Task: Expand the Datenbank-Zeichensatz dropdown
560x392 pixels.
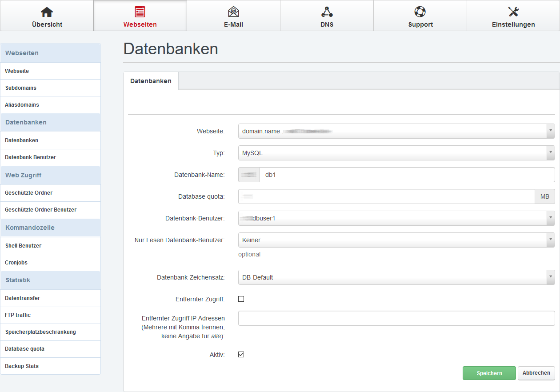Action: 396,277
